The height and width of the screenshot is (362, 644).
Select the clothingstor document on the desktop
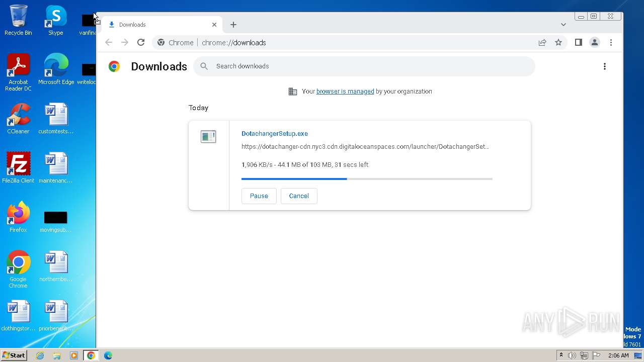click(18, 316)
